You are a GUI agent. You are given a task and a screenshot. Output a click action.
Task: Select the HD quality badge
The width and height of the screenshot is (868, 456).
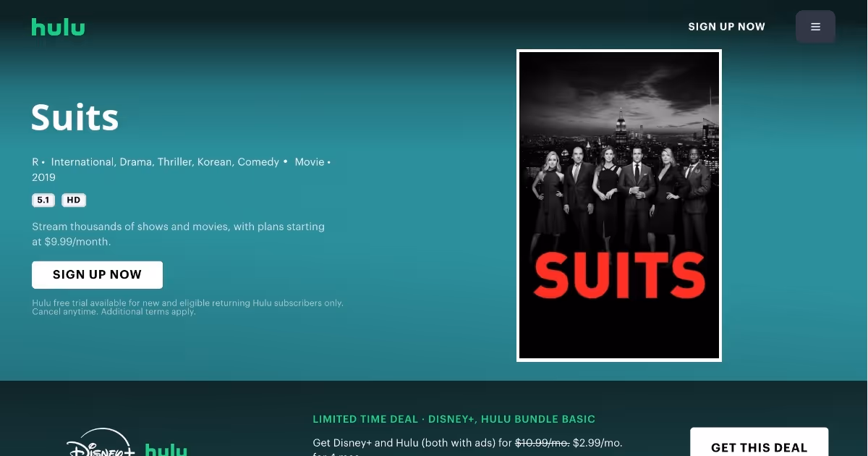click(74, 200)
